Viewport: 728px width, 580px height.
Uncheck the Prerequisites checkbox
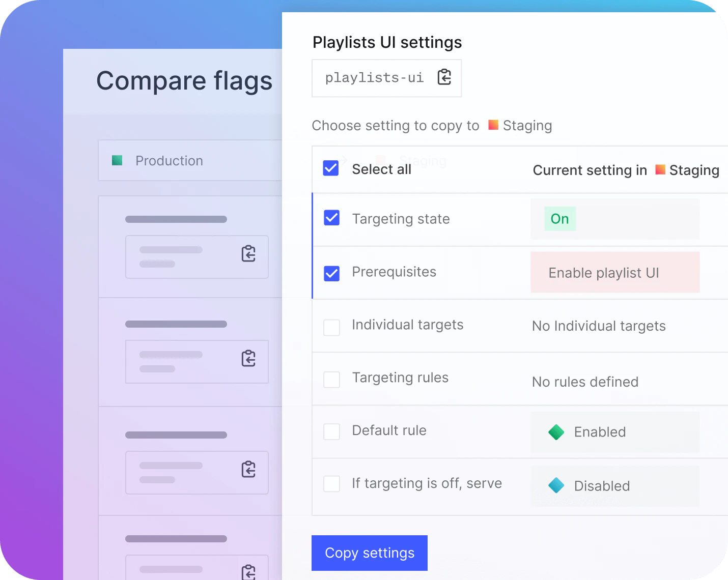click(x=331, y=273)
